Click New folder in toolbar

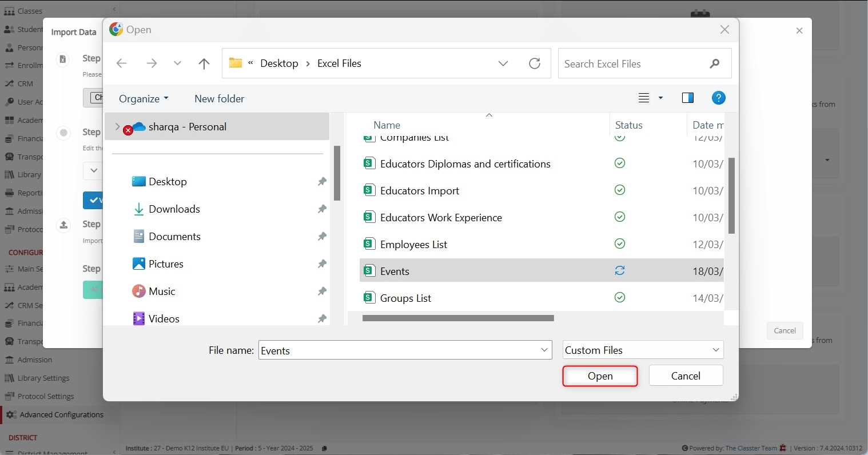[219, 99]
